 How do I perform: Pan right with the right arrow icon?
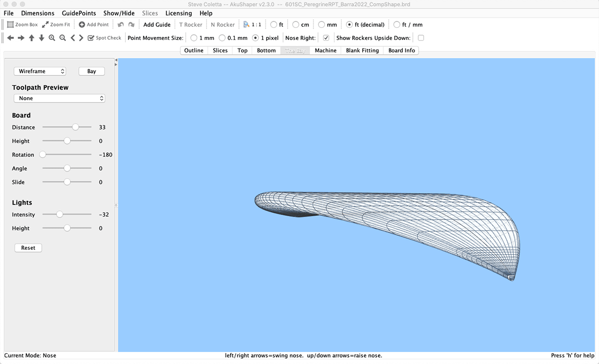pyautogui.click(x=21, y=38)
